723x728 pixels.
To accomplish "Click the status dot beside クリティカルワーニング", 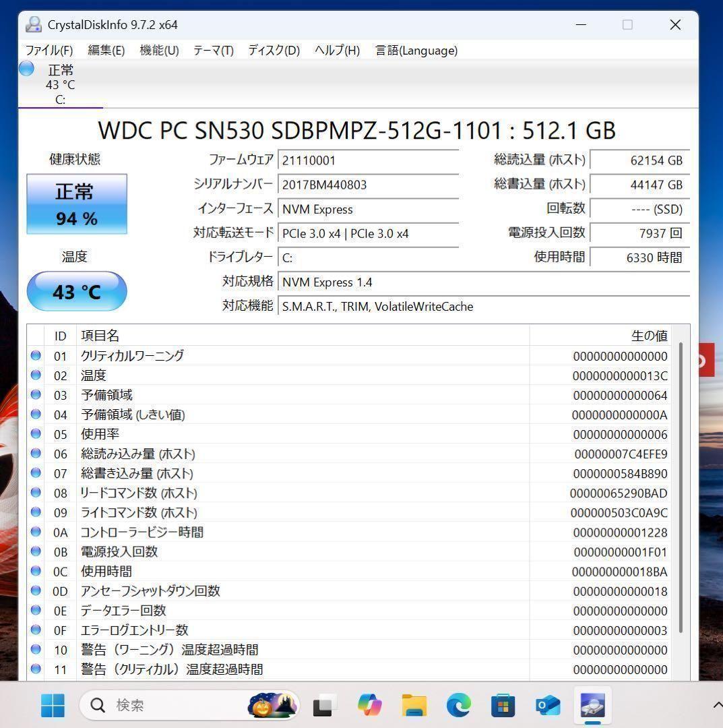I will [x=36, y=356].
